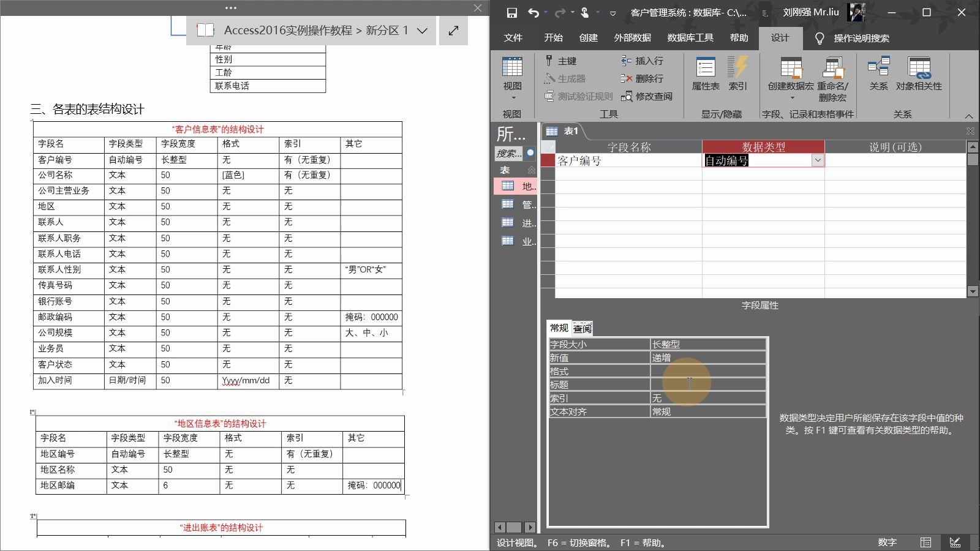The height and width of the screenshot is (551, 980).
Task: Click 地区邮编 cell in OneNote table
Action: (x=71, y=485)
